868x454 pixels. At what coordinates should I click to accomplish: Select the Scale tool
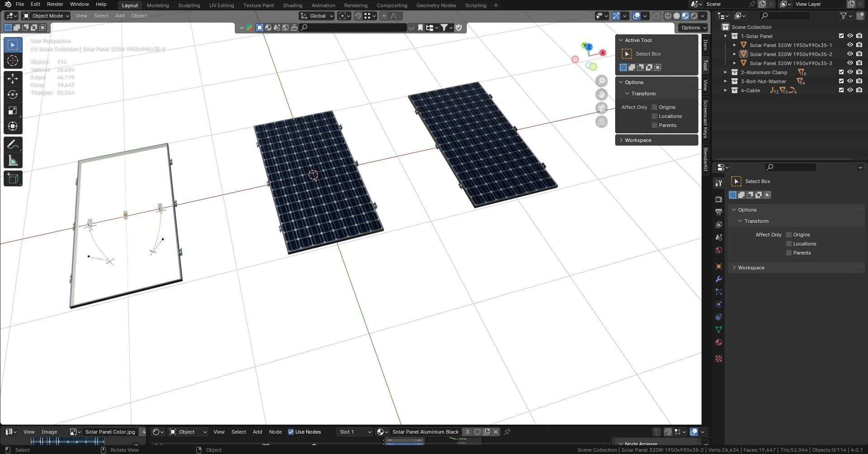tap(13, 110)
